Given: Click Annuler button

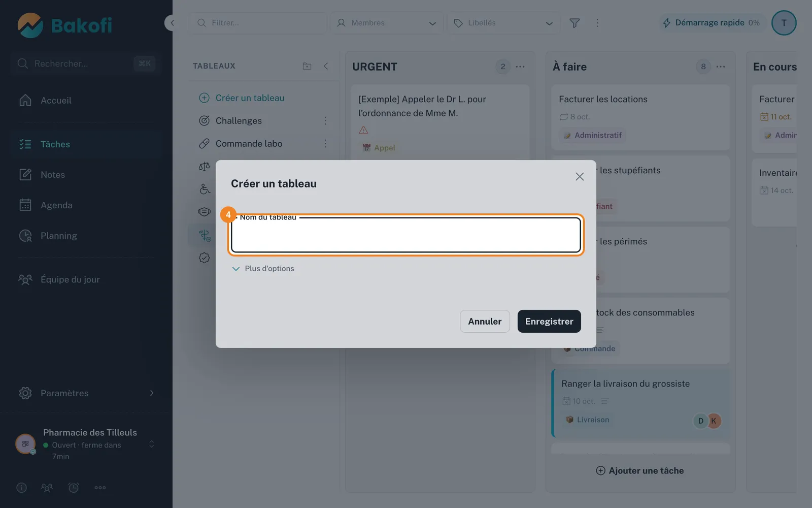Looking at the screenshot, I should pos(485,322).
